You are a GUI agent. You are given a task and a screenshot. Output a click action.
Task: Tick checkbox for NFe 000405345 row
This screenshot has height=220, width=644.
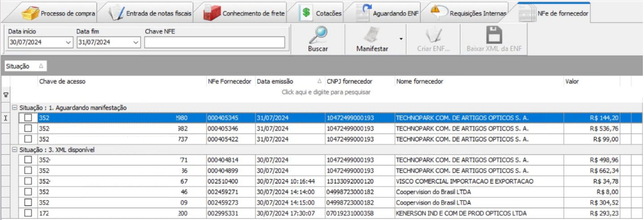tap(28, 118)
